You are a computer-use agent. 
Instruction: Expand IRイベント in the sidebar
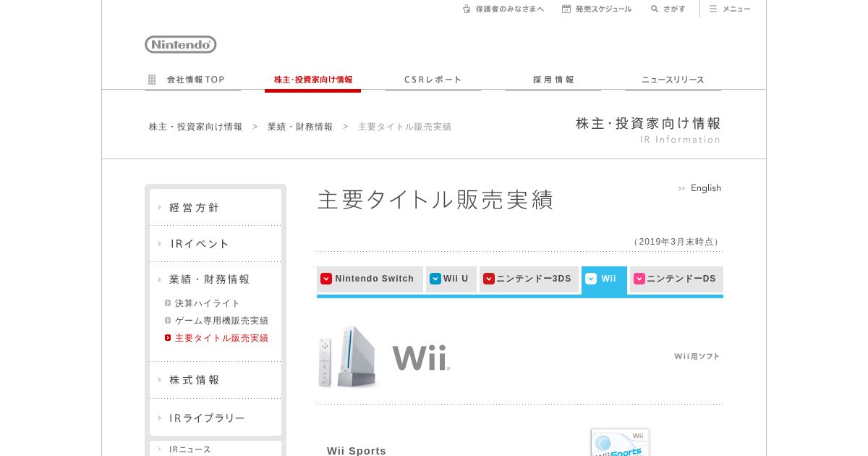(x=216, y=244)
